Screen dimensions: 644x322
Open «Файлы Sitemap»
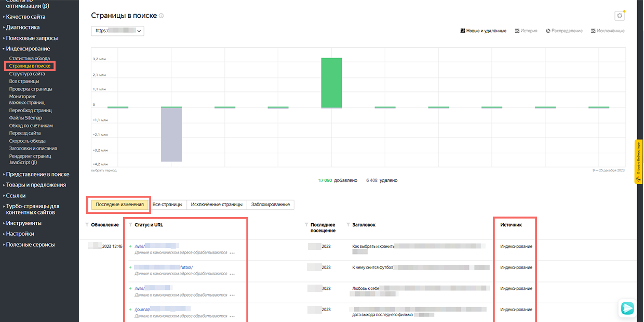point(25,118)
